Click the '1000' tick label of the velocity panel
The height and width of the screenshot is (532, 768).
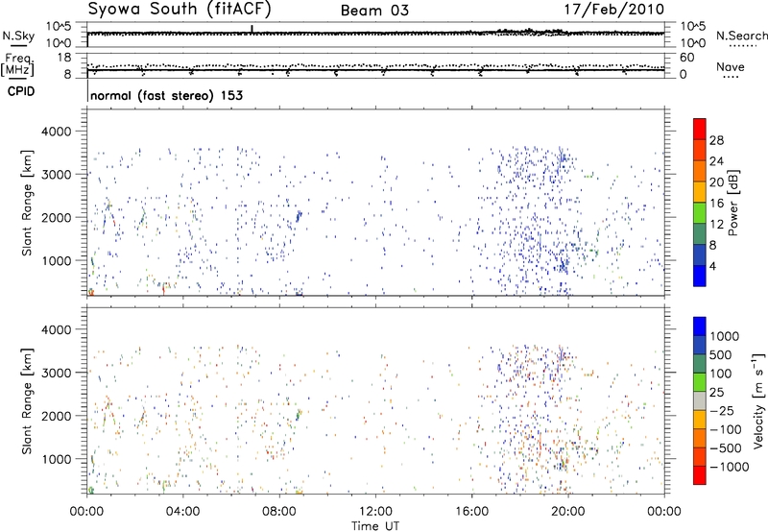pos(57,459)
